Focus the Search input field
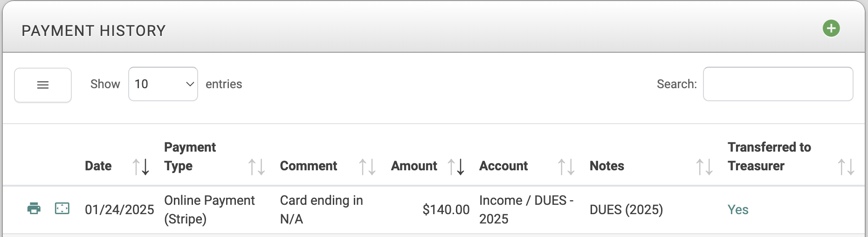Screen dimensions: 868x237 tap(778, 84)
